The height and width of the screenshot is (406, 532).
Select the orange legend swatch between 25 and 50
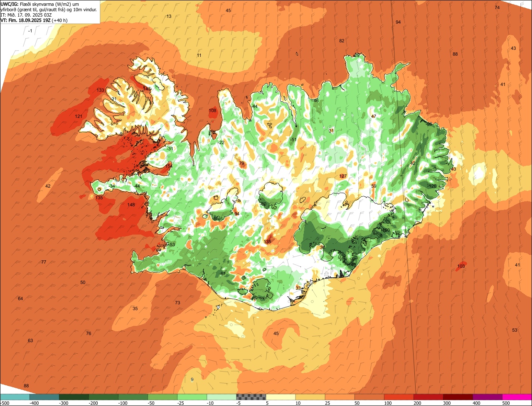click(340, 397)
